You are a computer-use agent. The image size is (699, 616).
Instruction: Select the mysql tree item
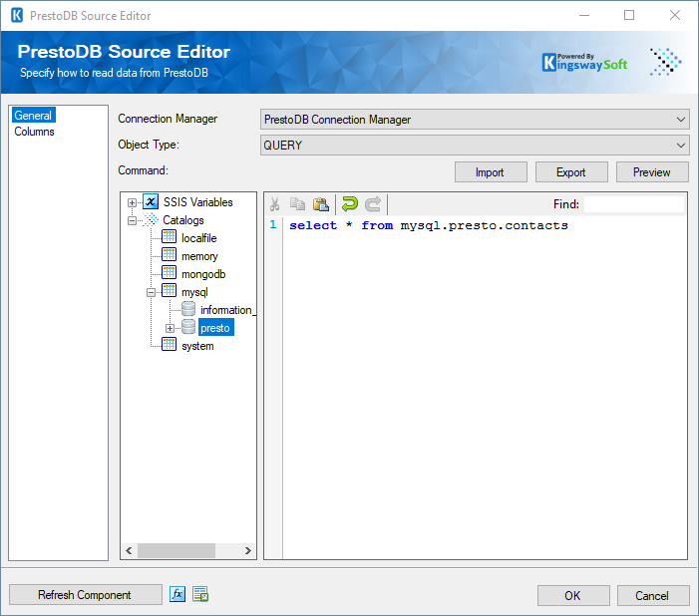click(x=194, y=292)
